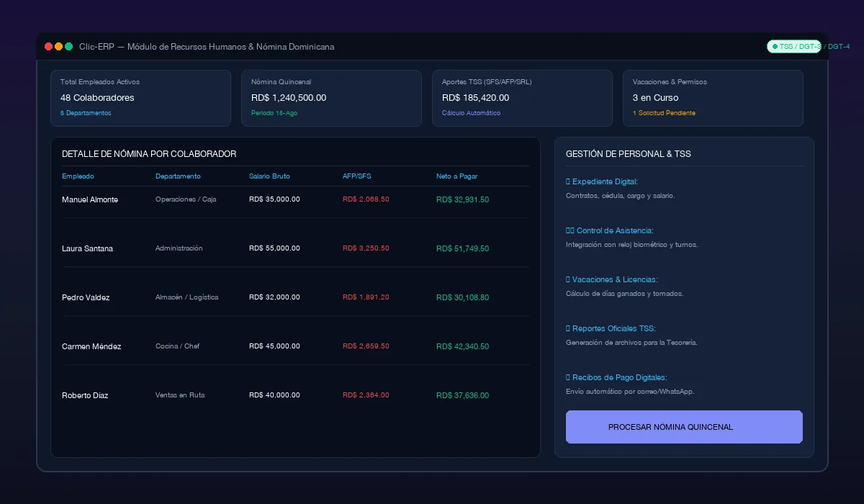Sort by the Salario Bruto column header
The width and height of the screenshot is (864, 504).
(x=269, y=176)
